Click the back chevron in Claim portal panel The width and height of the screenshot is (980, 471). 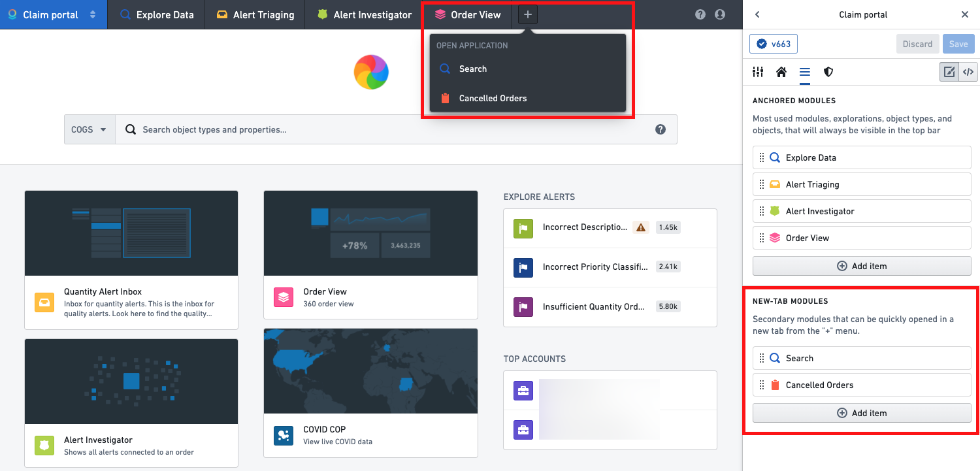[x=757, y=14]
